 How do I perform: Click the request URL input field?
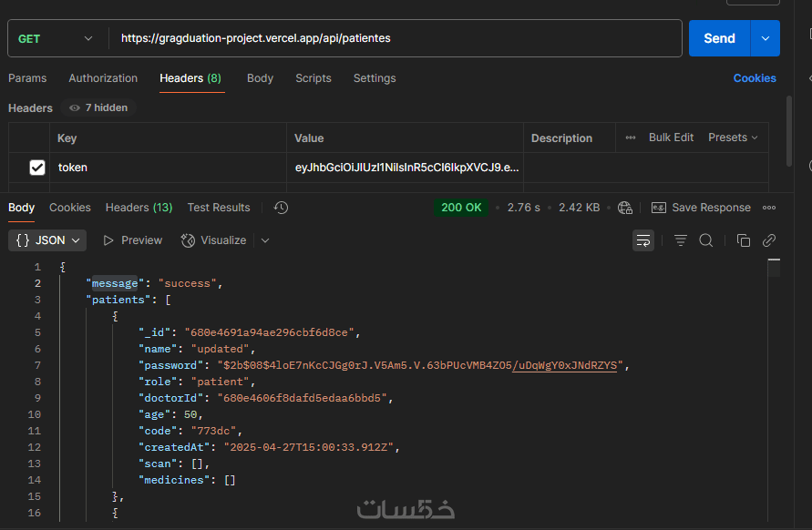[x=392, y=38]
